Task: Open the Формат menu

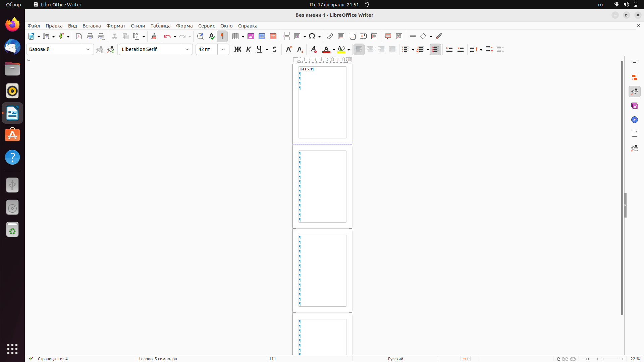Action: pos(116,26)
